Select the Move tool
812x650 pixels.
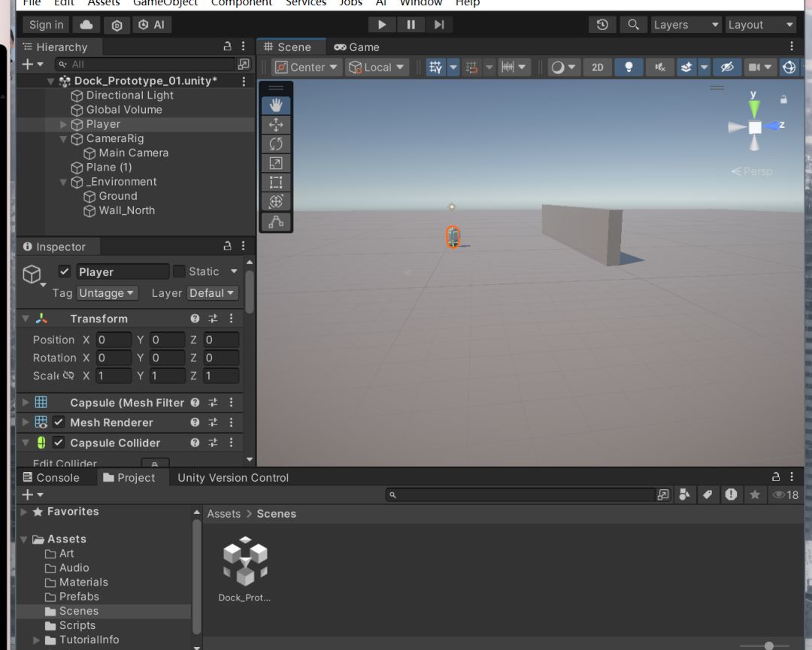click(x=276, y=125)
